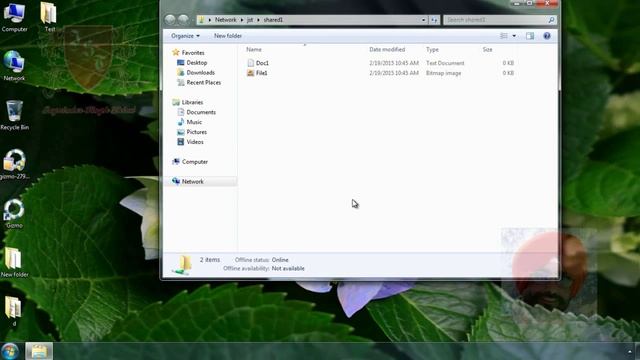Click shared1 in the address path
This screenshot has width=640, height=360.
273,20
